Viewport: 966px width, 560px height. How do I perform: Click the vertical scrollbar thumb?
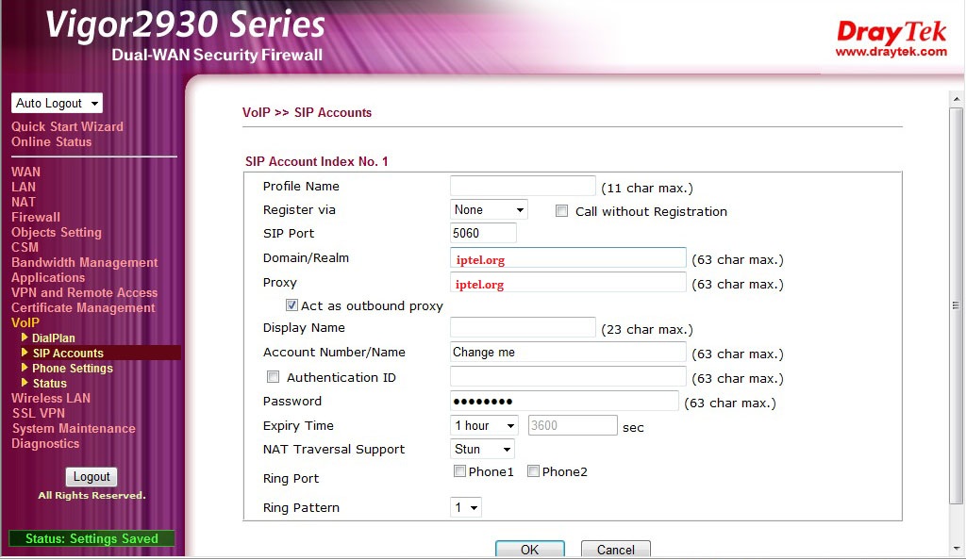(x=957, y=305)
